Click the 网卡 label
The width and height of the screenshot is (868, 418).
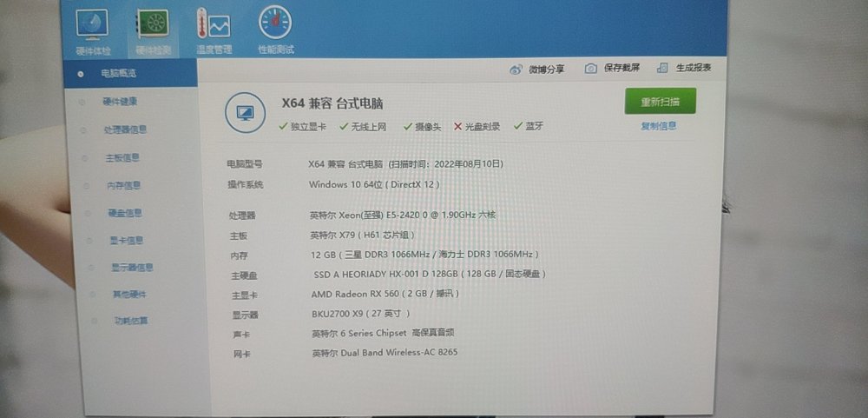[x=242, y=354]
